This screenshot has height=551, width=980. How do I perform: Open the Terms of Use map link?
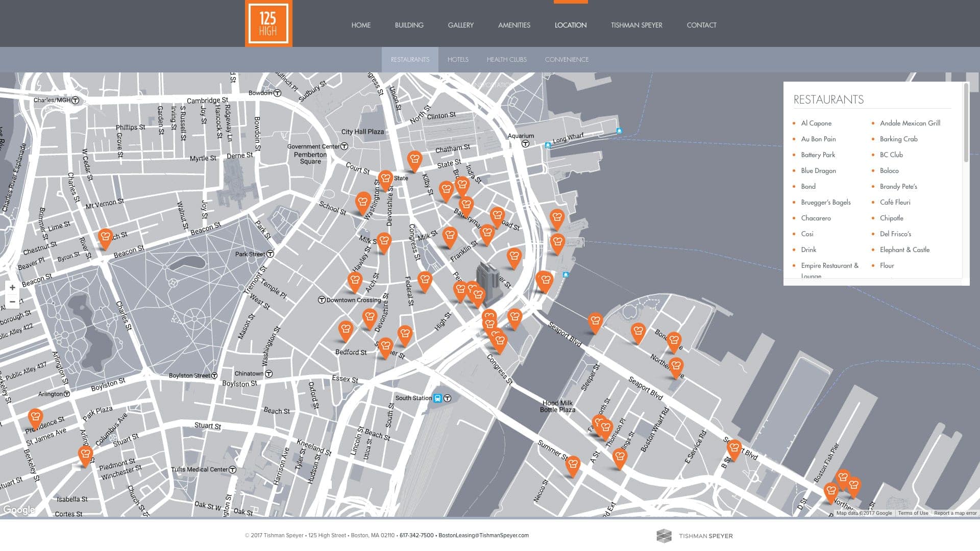tap(913, 513)
